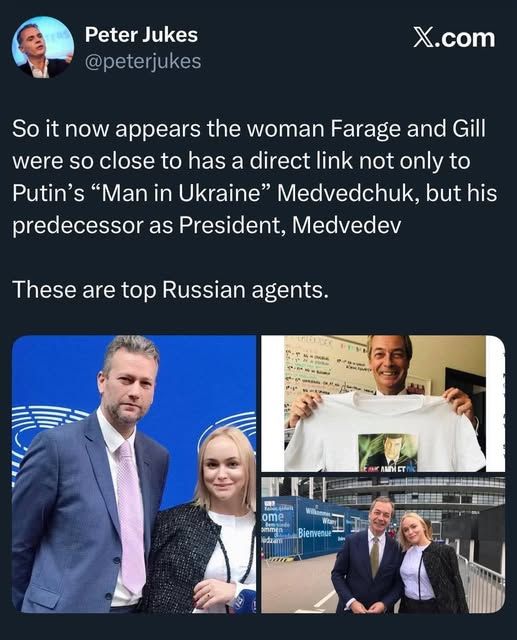Image resolution: width=517 pixels, height=640 pixels.
Task: Open the left photo with blue background
Action: pos(134,474)
